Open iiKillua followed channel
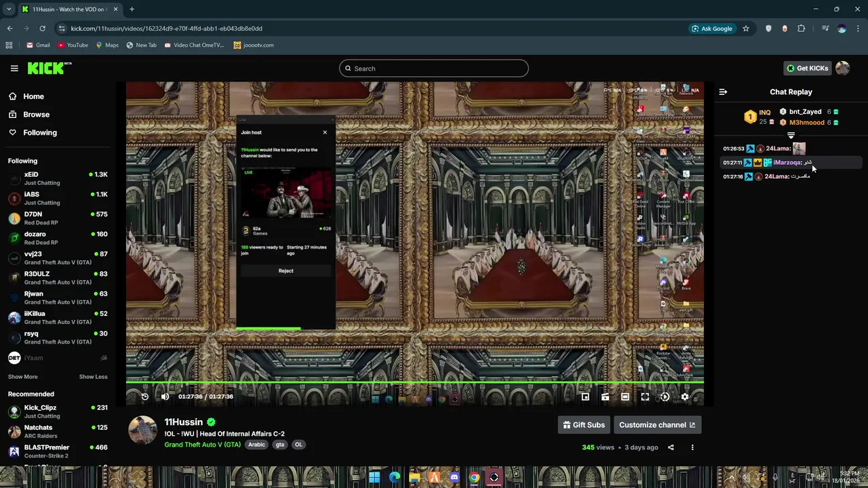Image resolution: width=868 pixels, height=488 pixels. [x=58, y=317]
